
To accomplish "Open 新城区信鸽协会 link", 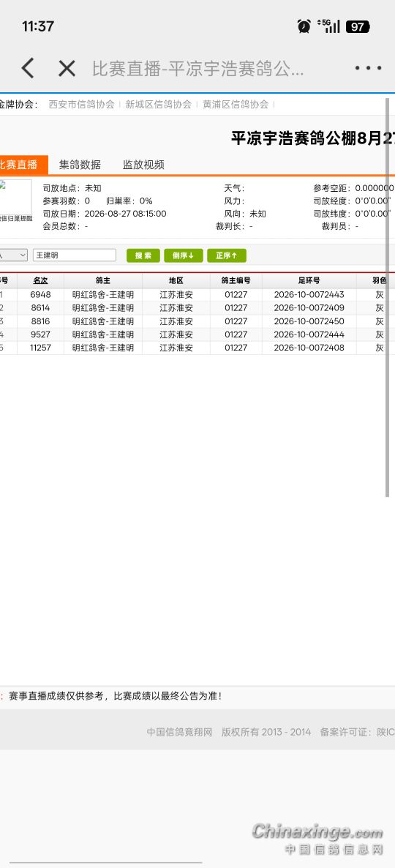I will [159, 104].
